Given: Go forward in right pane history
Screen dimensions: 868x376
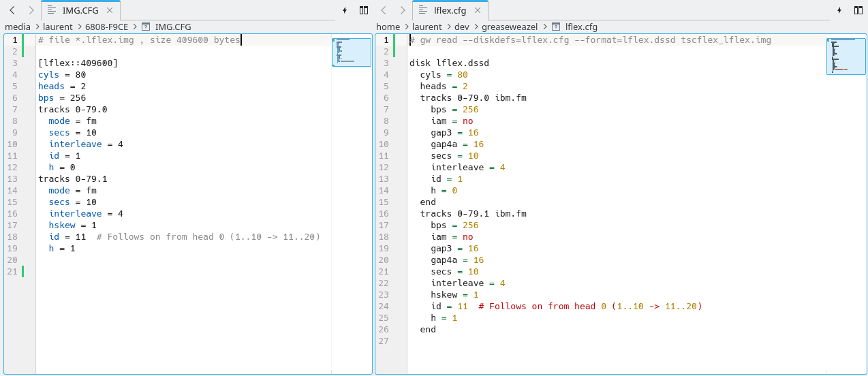Looking at the screenshot, I should pyautogui.click(x=403, y=10).
